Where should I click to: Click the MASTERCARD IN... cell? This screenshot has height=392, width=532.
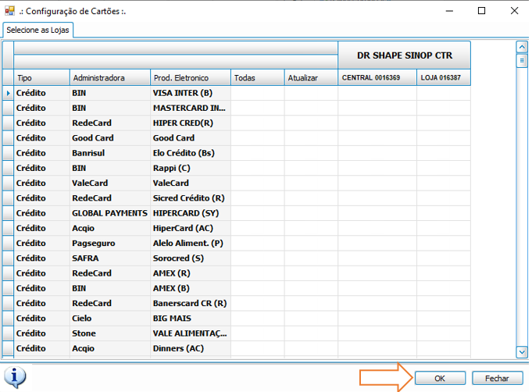pos(191,108)
